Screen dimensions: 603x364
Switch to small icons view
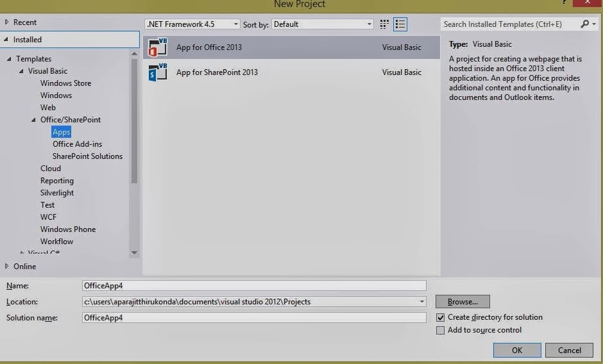tap(384, 24)
